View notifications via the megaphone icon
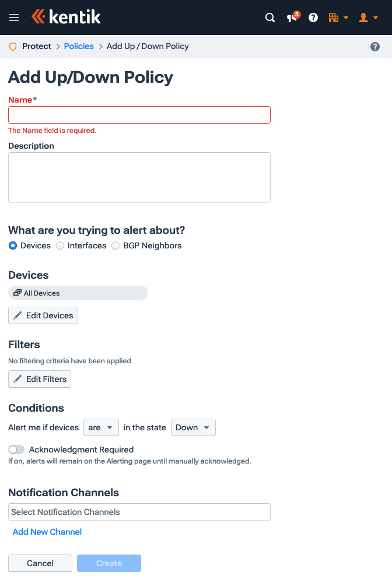The height and width of the screenshot is (586, 392). click(x=290, y=18)
